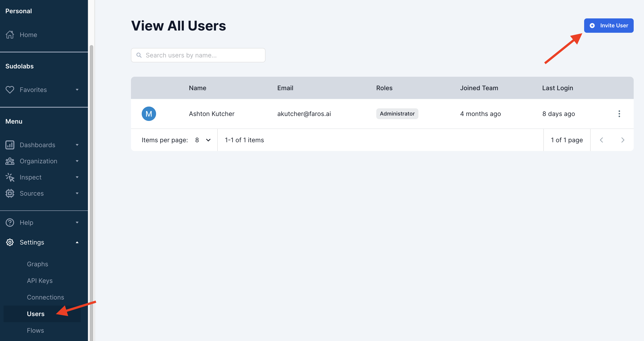The image size is (644, 341).
Task: Click the Organization people icon
Action: [x=10, y=161]
